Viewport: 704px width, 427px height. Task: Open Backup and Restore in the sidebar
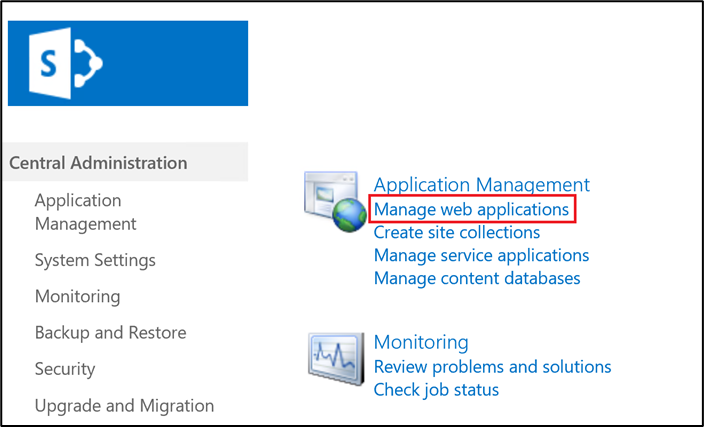[x=110, y=333]
